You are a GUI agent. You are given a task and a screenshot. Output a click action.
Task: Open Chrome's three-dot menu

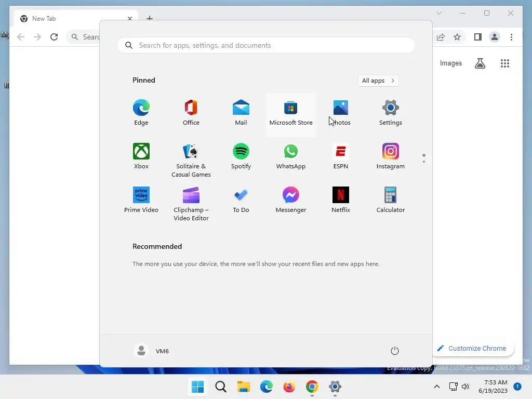[x=511, y=37]
